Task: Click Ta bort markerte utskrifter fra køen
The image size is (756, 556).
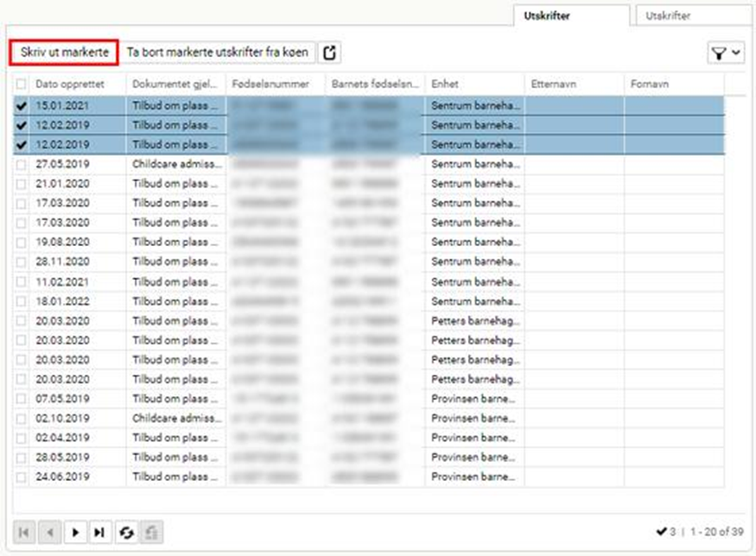Action: [x=217, y=53]
